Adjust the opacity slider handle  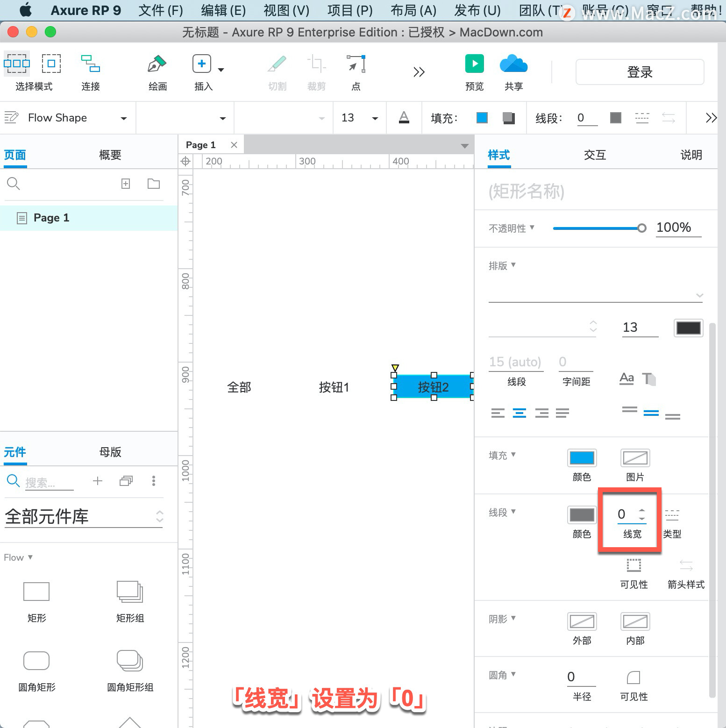point(642,228)
